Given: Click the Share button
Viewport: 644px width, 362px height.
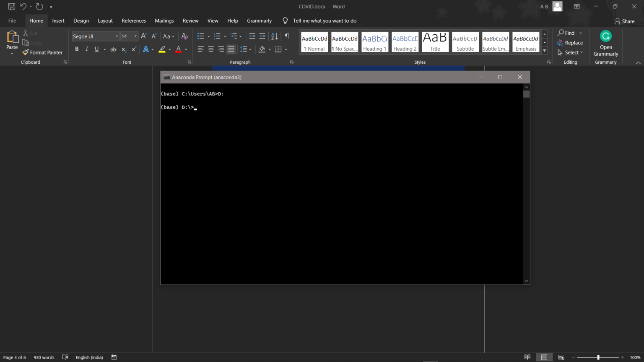Looking at the screenshot, I should tap(625, 21).
